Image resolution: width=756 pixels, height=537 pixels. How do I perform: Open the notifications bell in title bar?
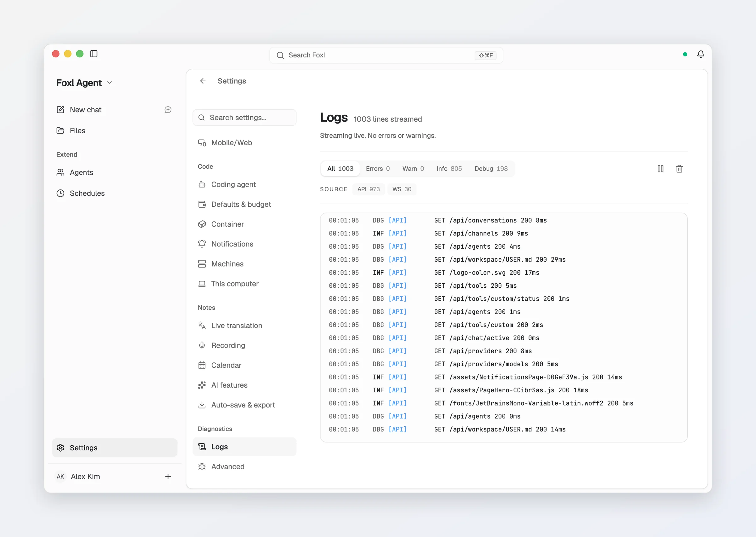pyautogui.click(x=701, y=54)
